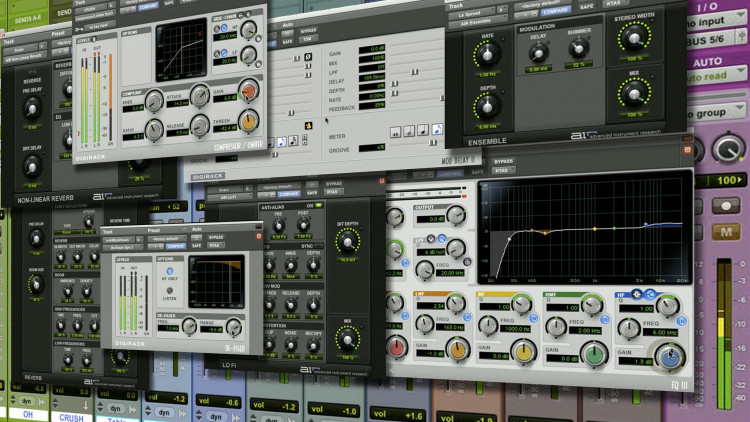Select half note meter icon in Mod Delay

tap(409, 131)
